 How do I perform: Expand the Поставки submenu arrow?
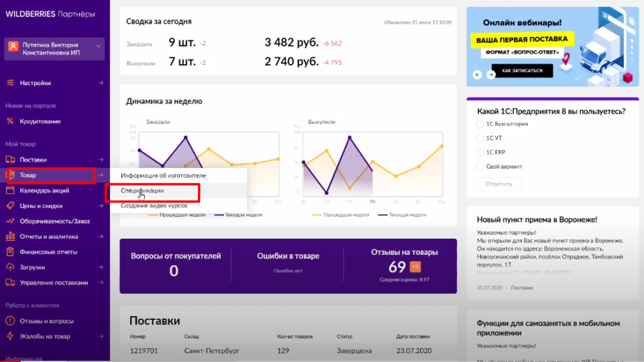pos(101,160)
